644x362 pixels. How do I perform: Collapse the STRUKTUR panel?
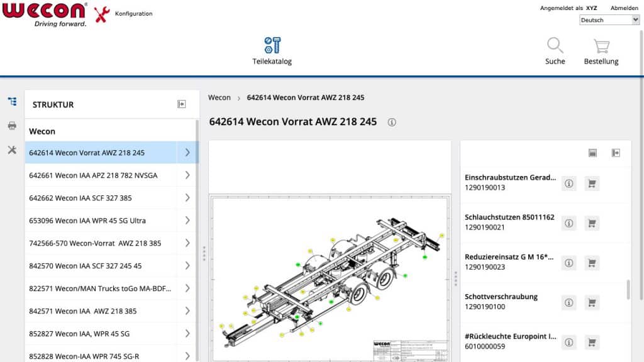point(182,104)
